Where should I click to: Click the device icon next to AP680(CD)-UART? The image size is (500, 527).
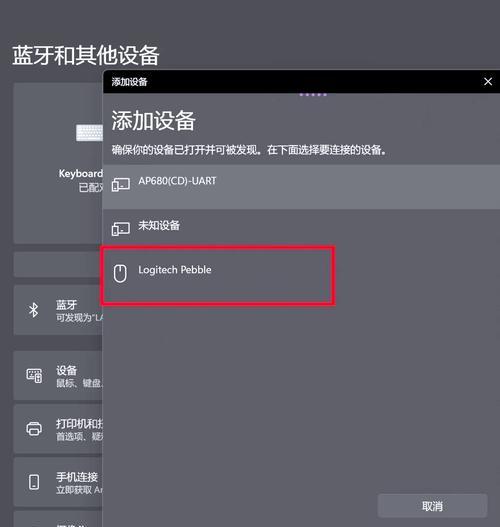tap(121, 185)
